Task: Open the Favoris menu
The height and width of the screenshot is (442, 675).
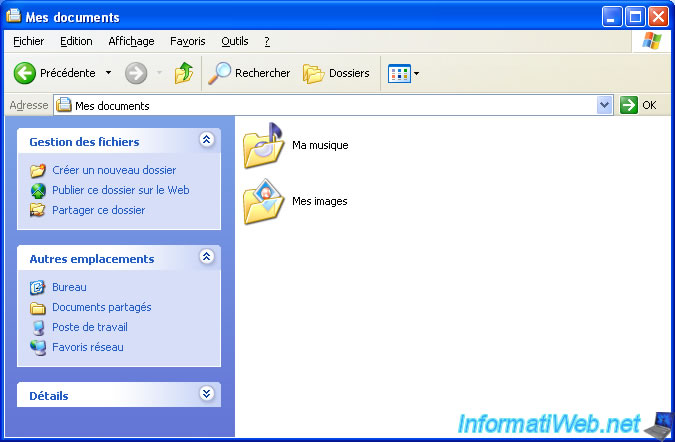Action: (x=188, y=41)
